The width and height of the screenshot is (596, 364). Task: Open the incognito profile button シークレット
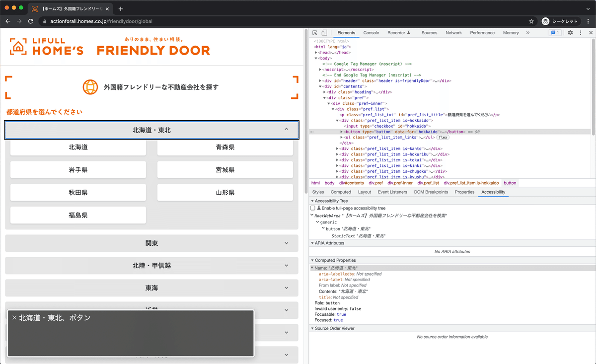[561, 21]
